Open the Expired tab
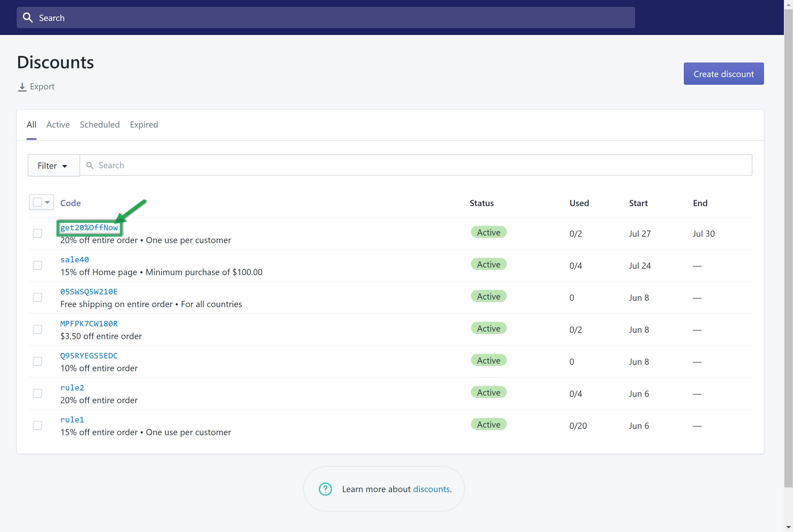This screenshot has height=532, width=793. (144, 125)
